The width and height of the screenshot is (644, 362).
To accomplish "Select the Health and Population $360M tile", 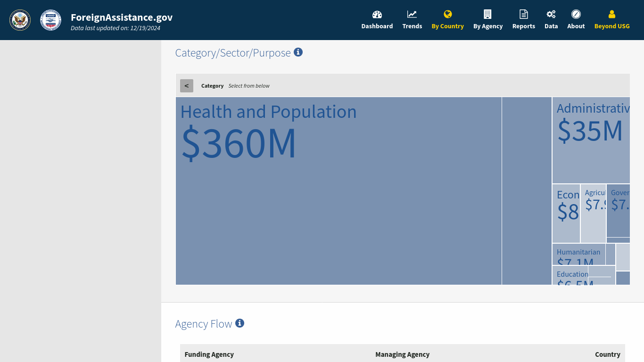I will tap(339, 191).
